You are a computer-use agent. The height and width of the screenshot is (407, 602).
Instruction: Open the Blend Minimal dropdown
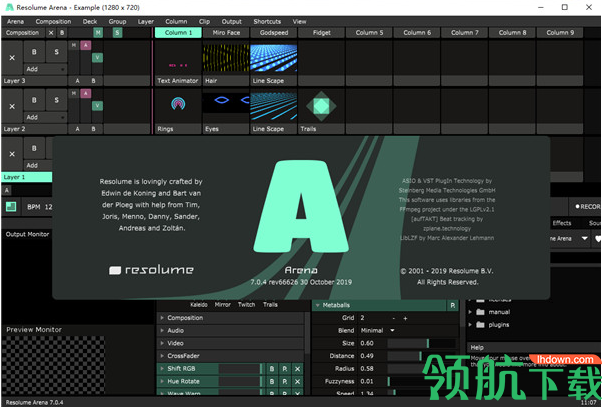click(377, 331)
